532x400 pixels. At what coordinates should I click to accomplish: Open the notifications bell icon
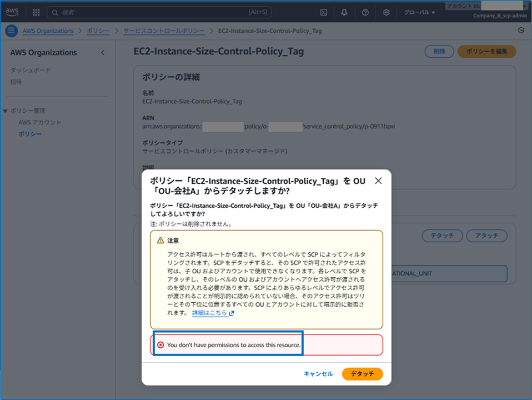pyautogui.click(x=344, y=12)
